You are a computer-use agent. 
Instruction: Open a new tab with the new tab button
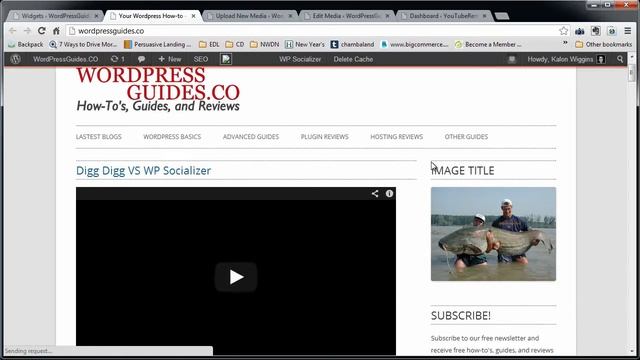[502, 16]
